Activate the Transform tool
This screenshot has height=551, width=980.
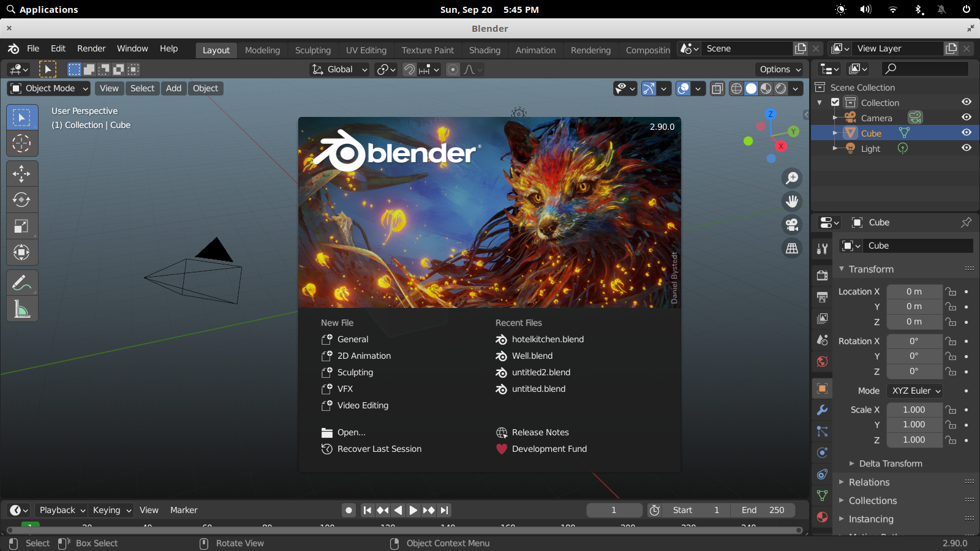point(22,252)
